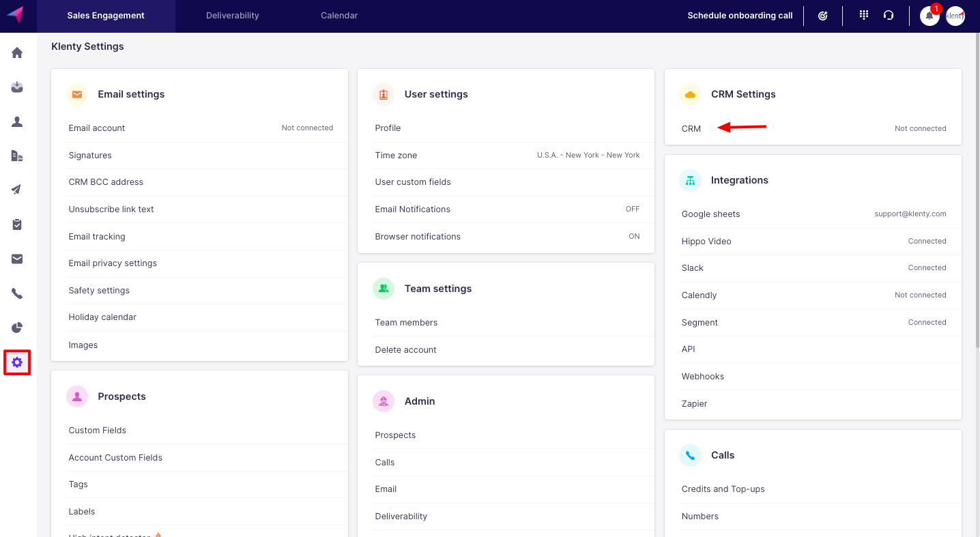Click Schedule onboarding call
This screenshot has height=537, width=980.
point(740,16)
